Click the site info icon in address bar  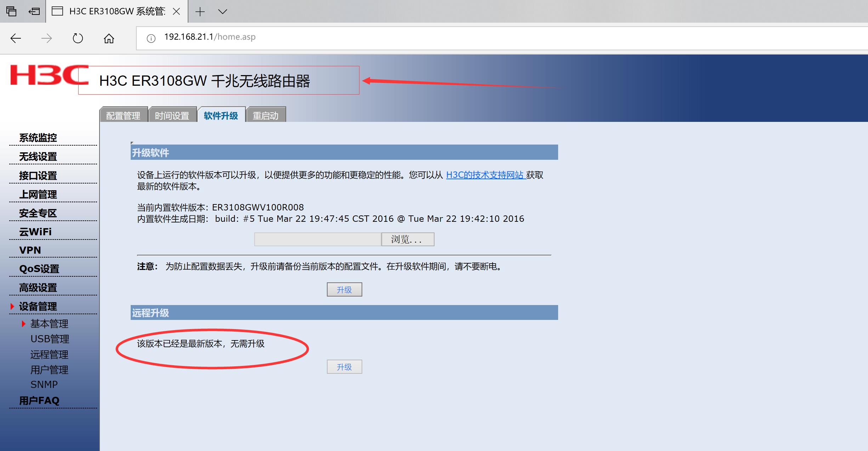pyautogui.click(x=151, y=38)
